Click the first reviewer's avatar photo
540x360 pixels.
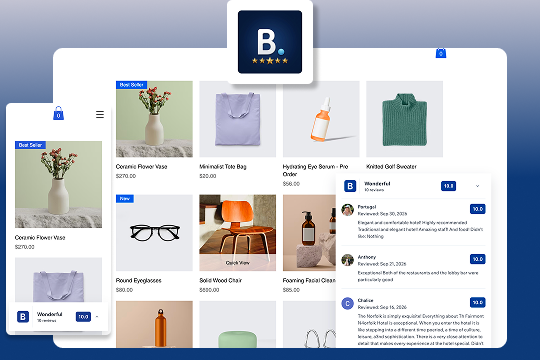point(347,210)
